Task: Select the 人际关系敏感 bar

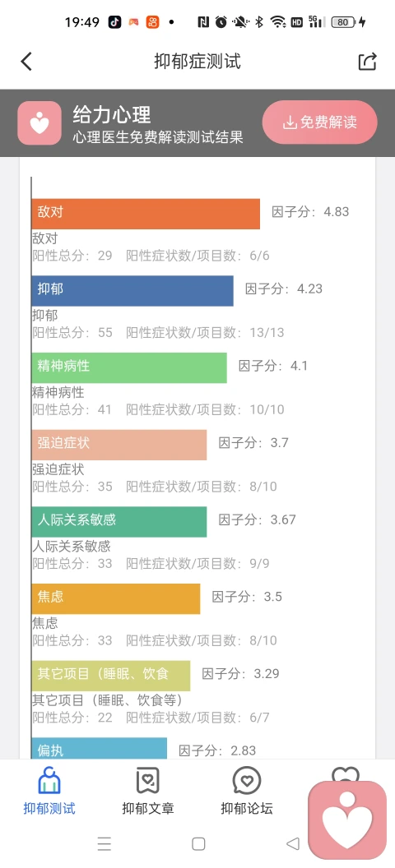Action: coord(119,521)
